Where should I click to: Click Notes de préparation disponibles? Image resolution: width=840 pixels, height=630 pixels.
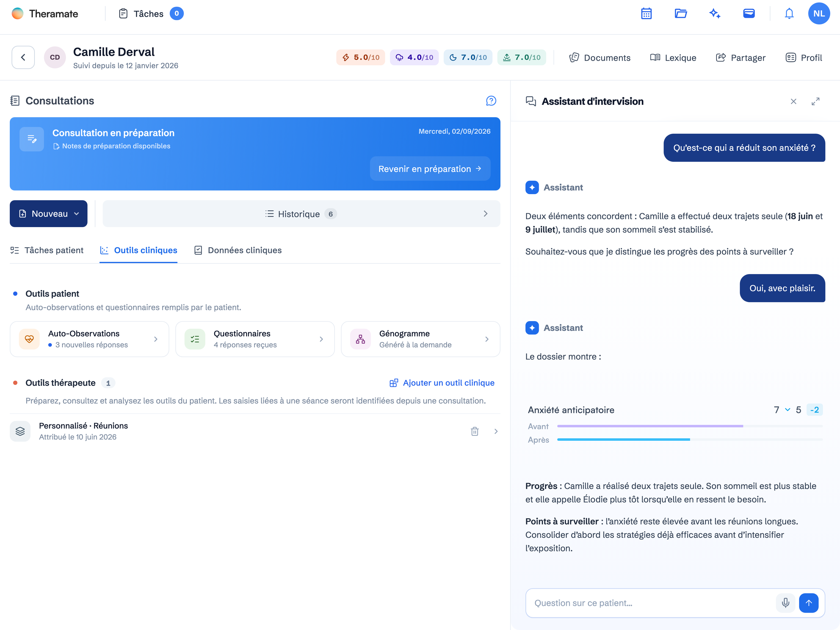point(112,146)
